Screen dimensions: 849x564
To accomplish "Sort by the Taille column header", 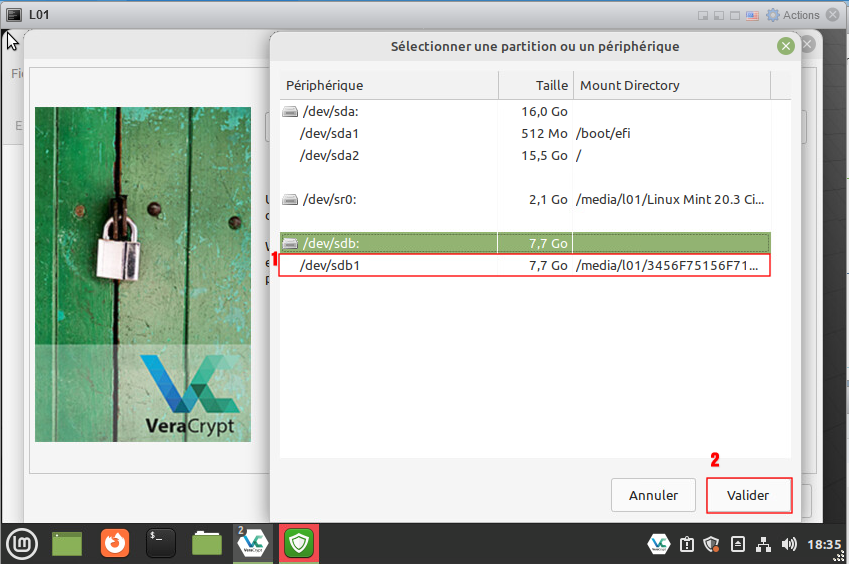I will click(535, 85).
